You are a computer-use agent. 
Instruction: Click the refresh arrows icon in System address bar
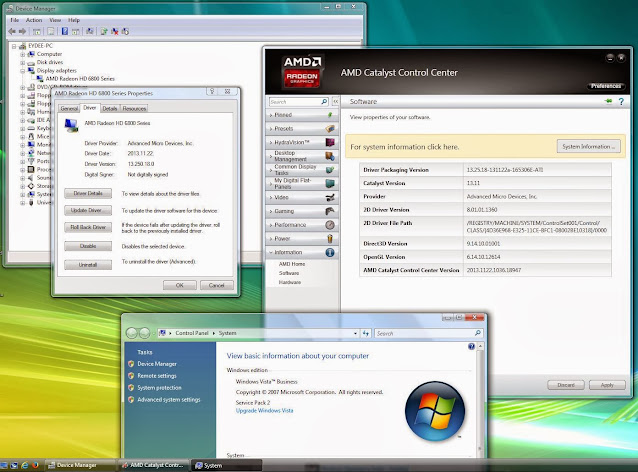click(x=366, y=333)
